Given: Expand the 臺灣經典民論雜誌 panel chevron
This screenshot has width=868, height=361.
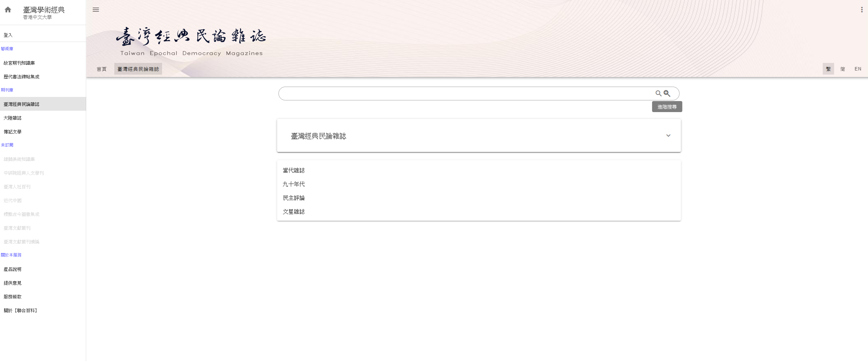Looking at the screenshot, I should 668,135.
